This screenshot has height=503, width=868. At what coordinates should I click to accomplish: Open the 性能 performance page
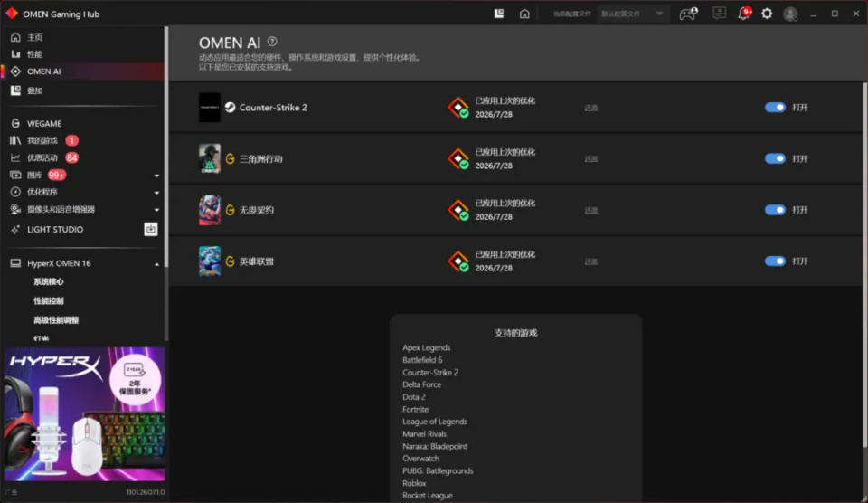click(x=35, y=53)
